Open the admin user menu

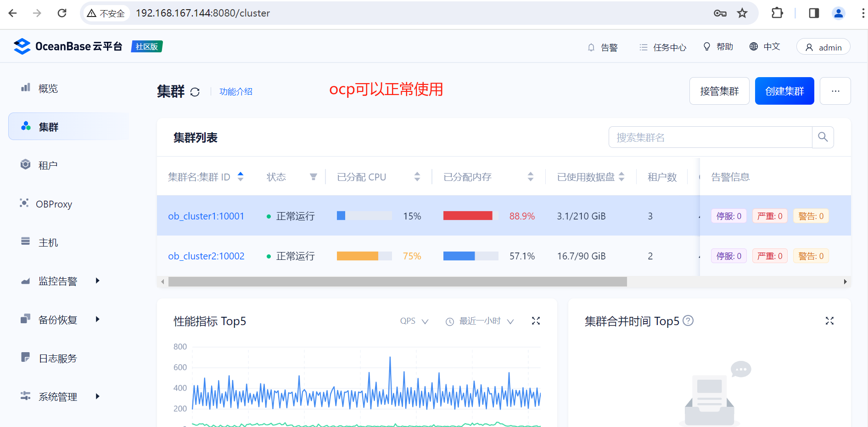[823, 47]
